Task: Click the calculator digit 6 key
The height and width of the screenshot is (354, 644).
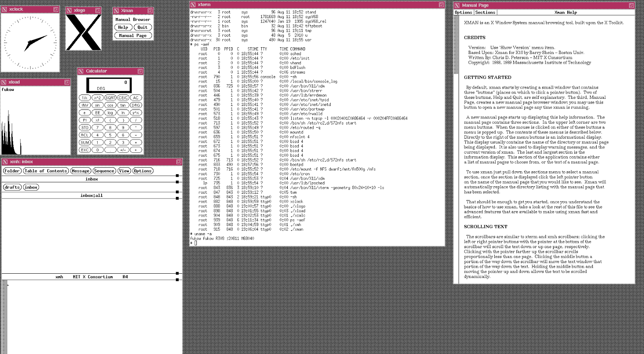Action: tap(123, 135)
